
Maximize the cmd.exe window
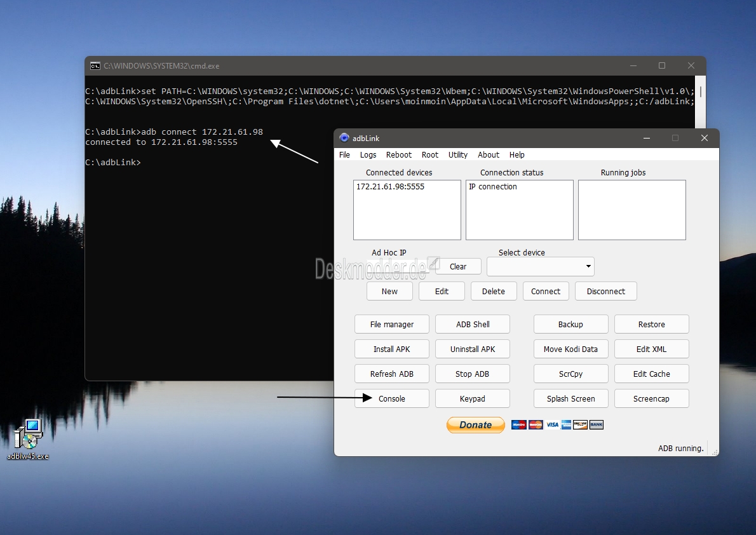point(662,65)
